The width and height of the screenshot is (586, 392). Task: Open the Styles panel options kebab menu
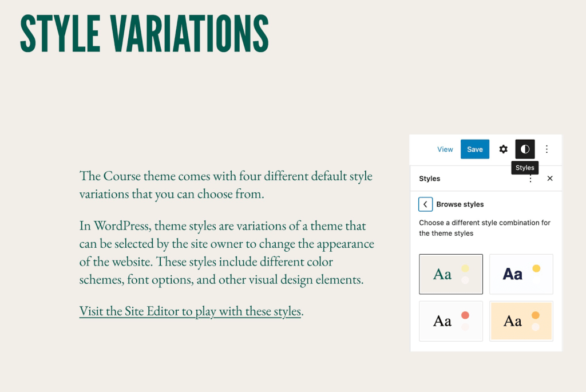point(530,178)
